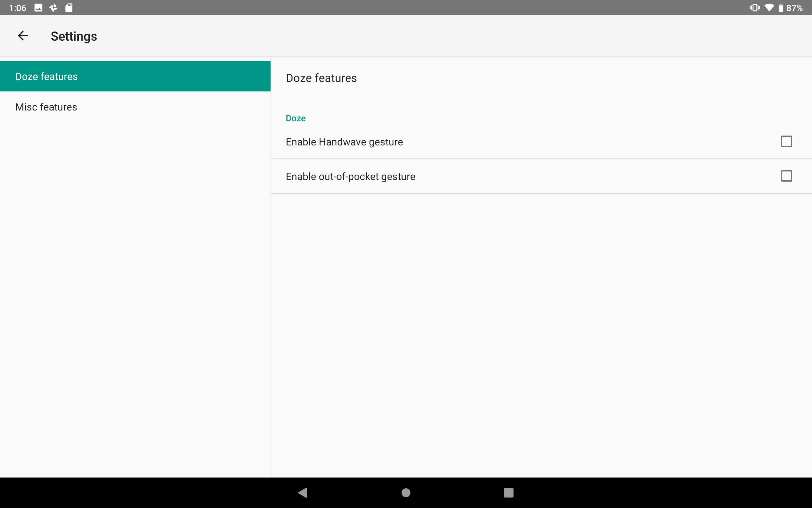
Task: Tap the vibrate mode status icon
Action: 755,8
